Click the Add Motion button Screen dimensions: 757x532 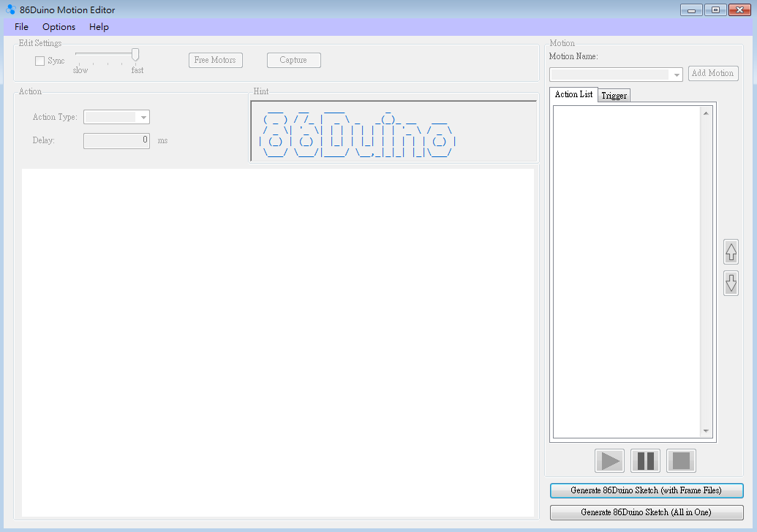(713, 73)
